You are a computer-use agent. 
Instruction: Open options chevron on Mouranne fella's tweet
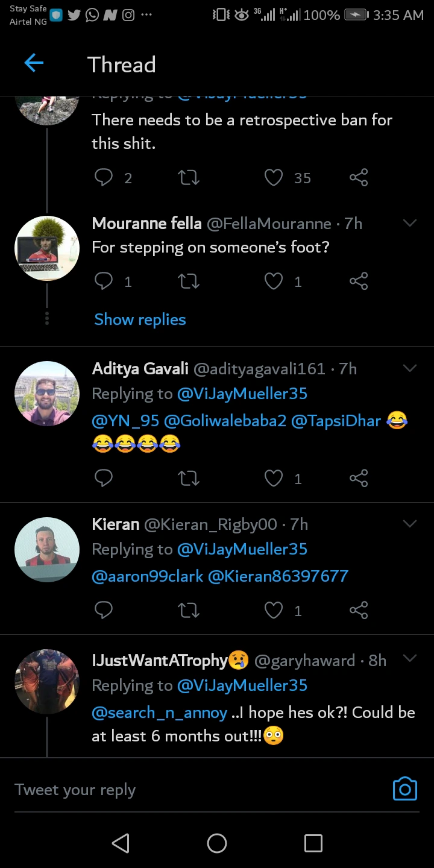click(x=410, y=223)
